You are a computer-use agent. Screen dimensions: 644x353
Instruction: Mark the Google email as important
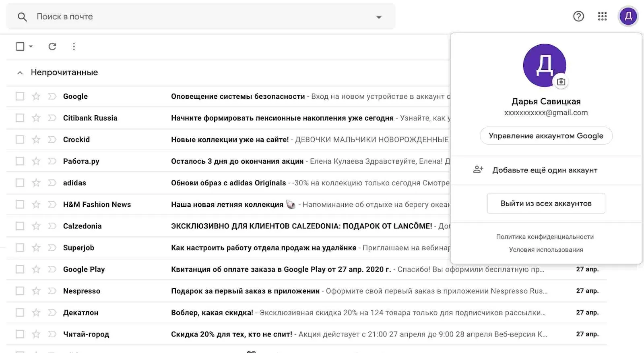[x=52, y=96]
